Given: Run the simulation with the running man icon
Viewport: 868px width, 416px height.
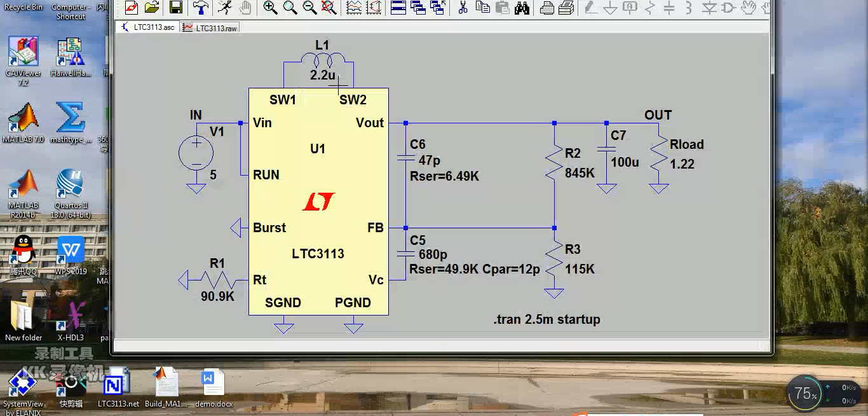Looking at the screenshot, I should click(x=224, y=8).
